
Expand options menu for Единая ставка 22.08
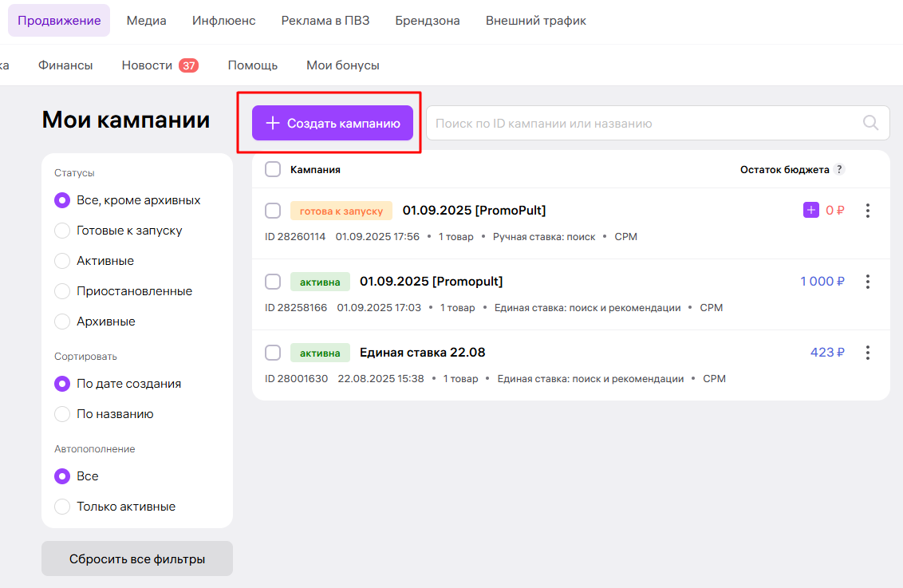[868, 353]
